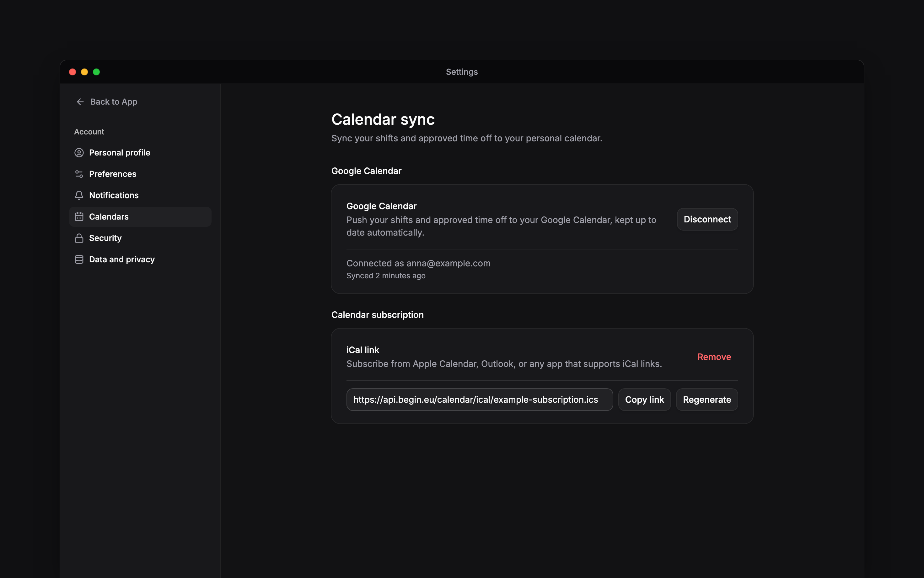Click the Preferences sliders icon
924x578 pixels.
coord(79,174)
